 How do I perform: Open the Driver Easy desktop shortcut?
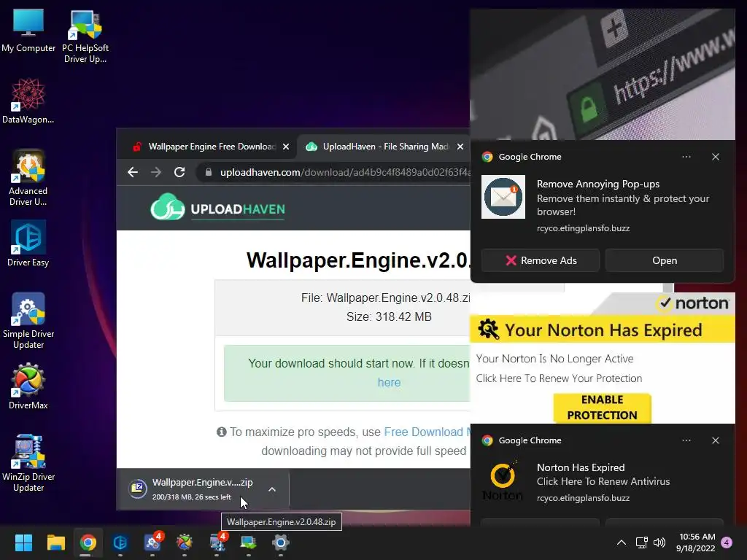pos(28,243)
